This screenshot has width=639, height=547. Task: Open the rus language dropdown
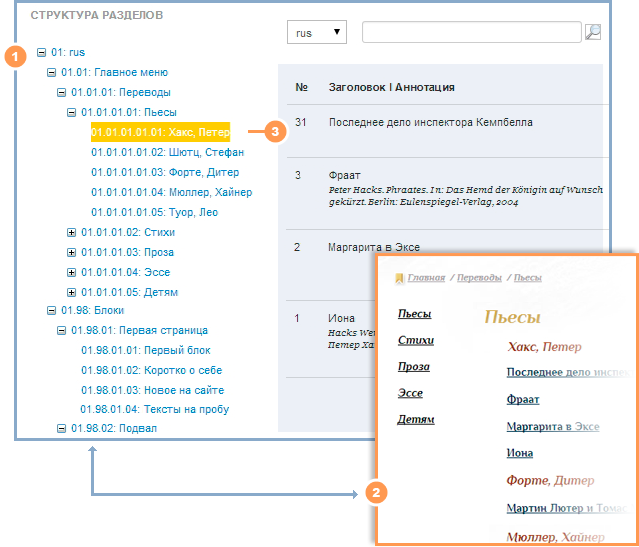[316, 33]
